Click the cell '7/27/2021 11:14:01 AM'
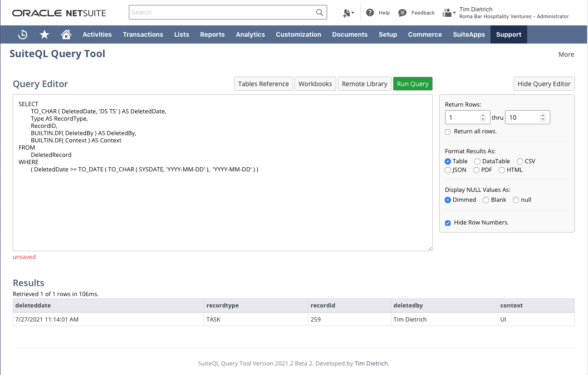 (109, 319)
